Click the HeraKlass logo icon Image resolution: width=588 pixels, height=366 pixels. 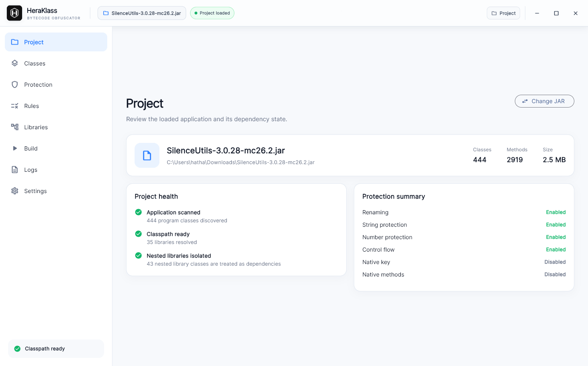(14, 13)
